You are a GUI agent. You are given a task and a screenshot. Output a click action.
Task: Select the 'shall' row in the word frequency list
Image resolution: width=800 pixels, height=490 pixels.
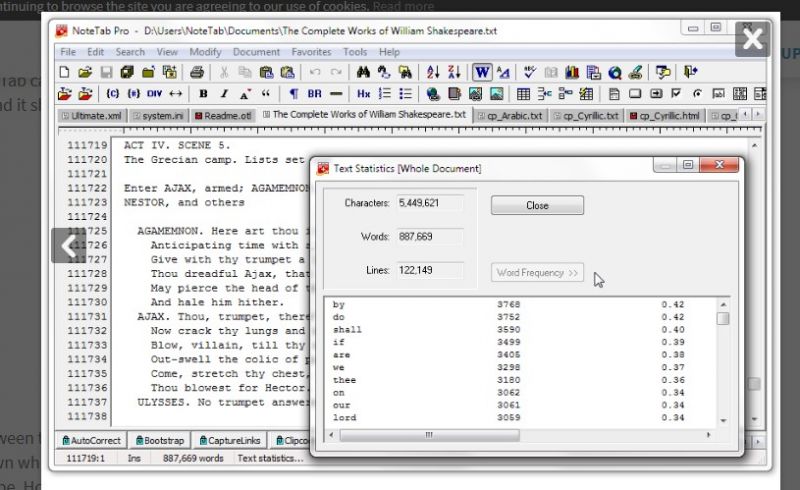pyautogui.click(x=520, y=330)
